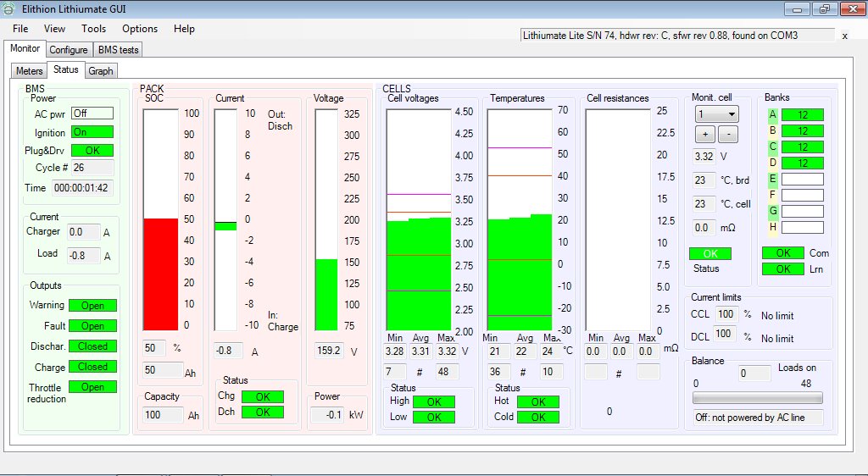This screenshot has height=476, width=868.
Task: Click the empty Bank H field
Action: coord(803,227)
